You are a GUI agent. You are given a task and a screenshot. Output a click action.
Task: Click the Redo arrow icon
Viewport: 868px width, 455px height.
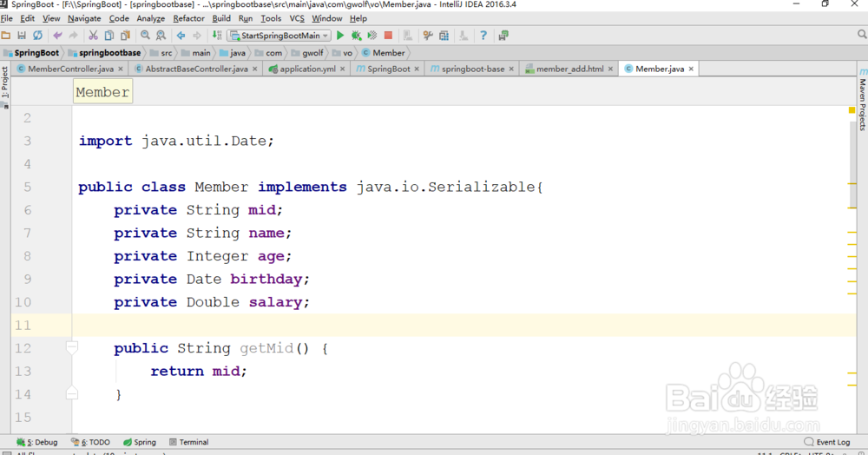point(73,36)
